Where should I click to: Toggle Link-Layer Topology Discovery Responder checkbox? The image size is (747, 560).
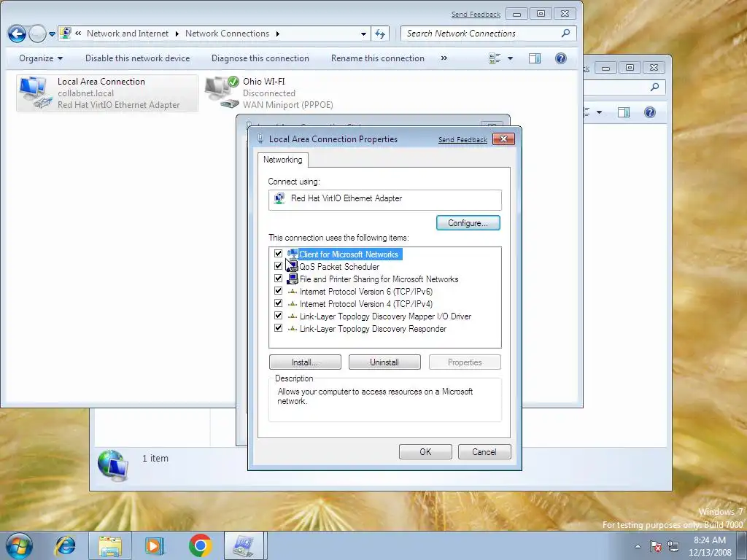pyautogui.click(x=278, y=328)
